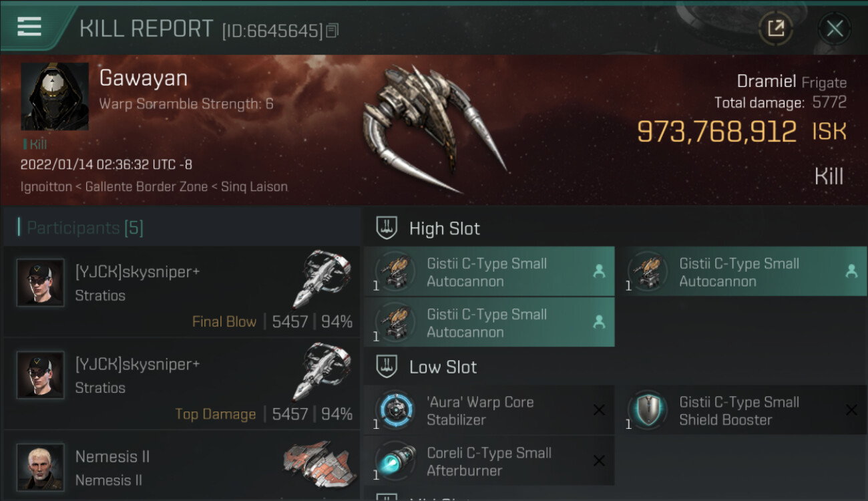Tap the person icon on the third Autocannon
The width and height of the screenshot is (868, 501).
point(599,322)
